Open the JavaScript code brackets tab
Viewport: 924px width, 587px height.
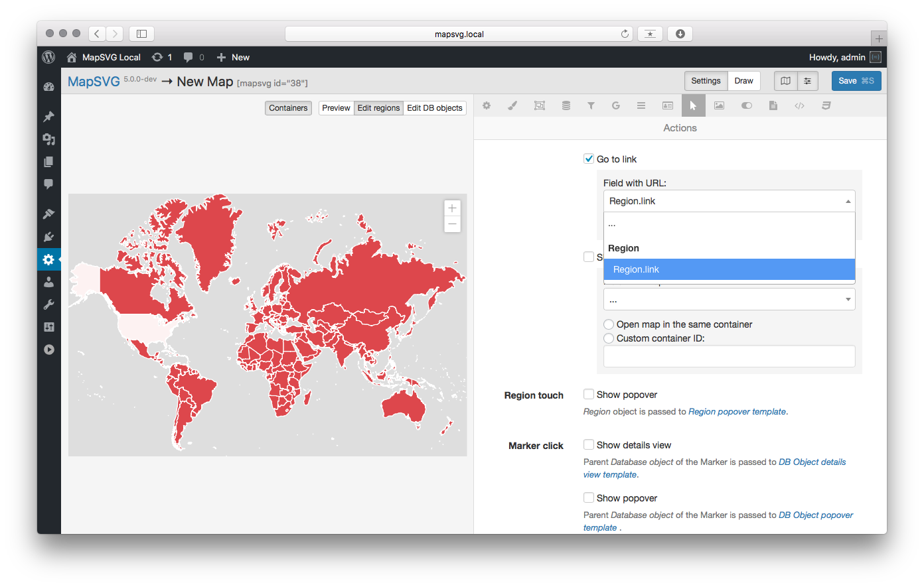[800, 105]
